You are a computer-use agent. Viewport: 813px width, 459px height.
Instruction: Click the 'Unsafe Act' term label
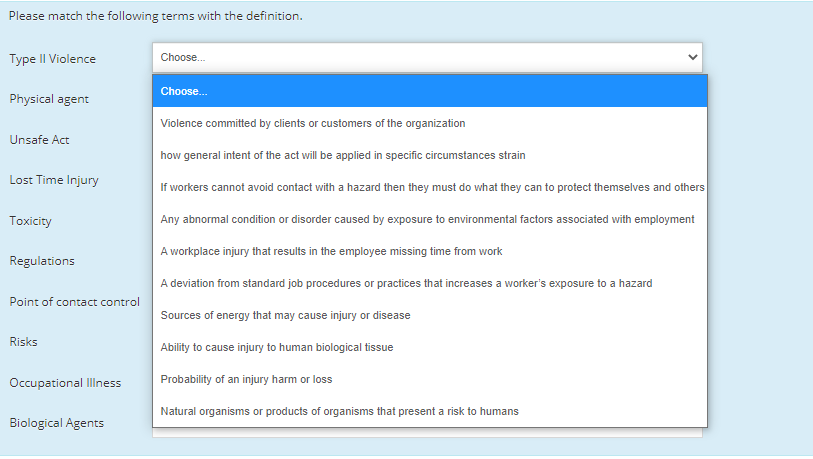point(39,140)
